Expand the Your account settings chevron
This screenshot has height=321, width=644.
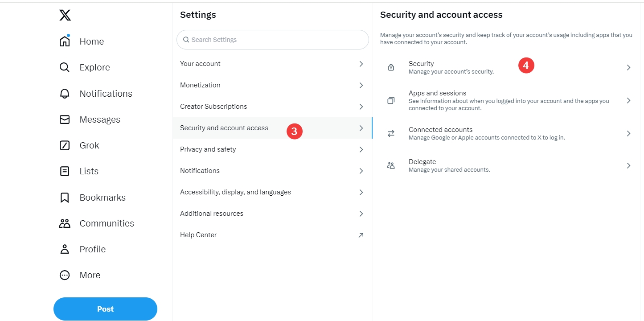[361, 64]
